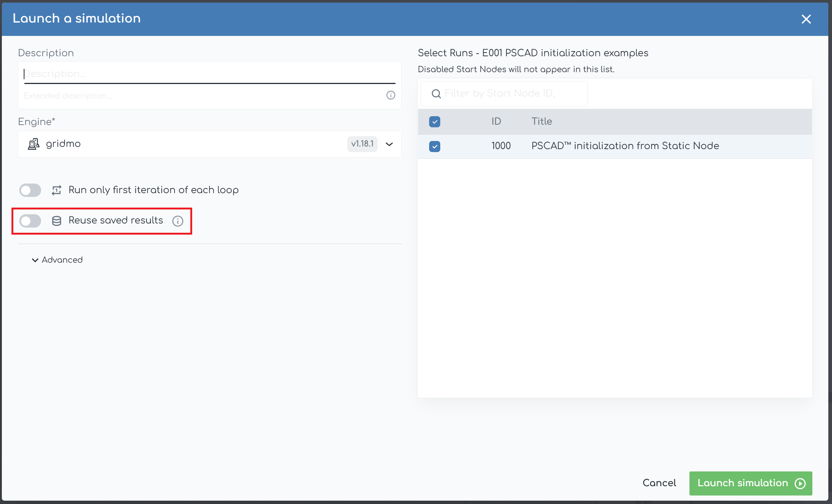Viewport: 832px width, 504px height.
Task: Click the Launch simulation button
Action: [751, 483]
